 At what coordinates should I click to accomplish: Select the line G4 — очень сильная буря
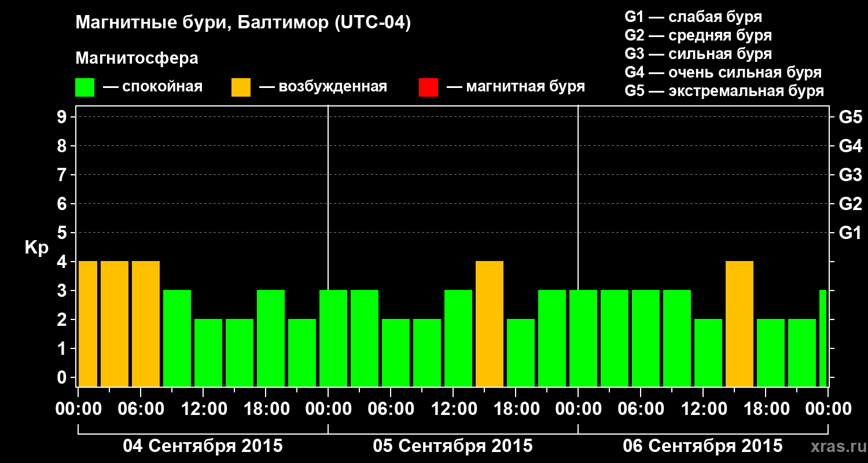(x=723, y=72)
